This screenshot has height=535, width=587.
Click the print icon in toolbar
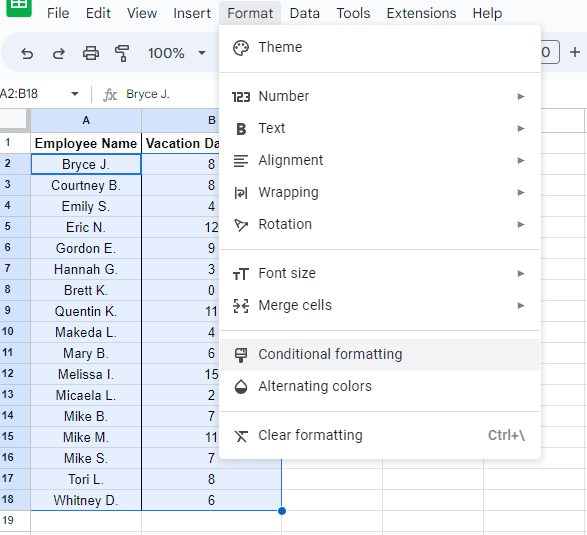(91, 53)
